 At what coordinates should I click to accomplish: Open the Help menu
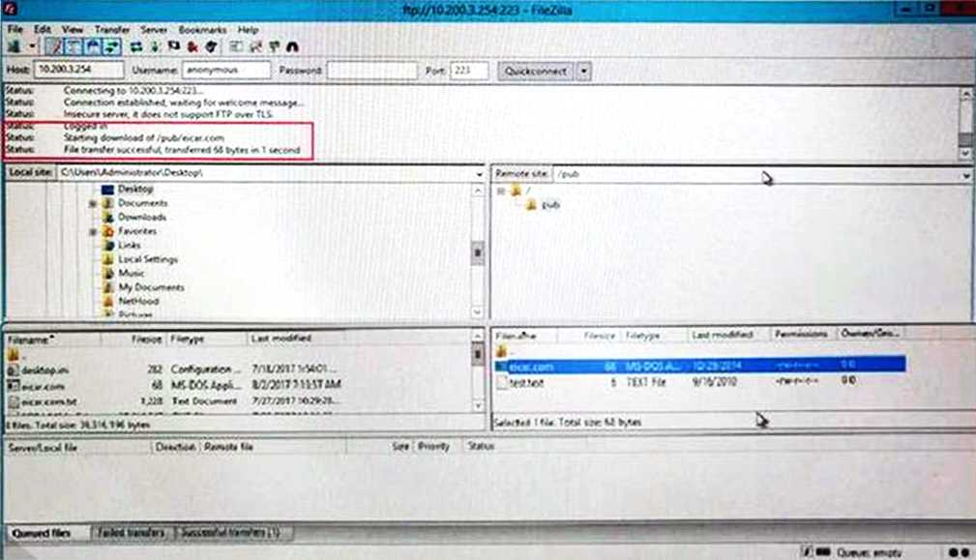click(248, 29)
